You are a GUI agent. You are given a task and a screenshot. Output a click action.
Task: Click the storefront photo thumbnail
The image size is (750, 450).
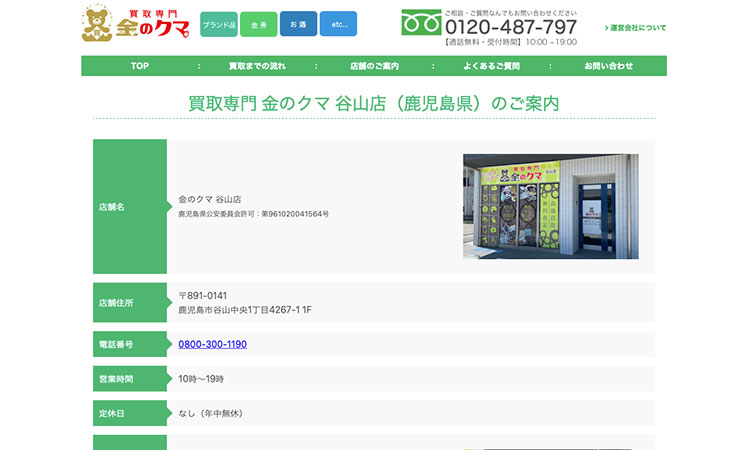coord(550,206)
